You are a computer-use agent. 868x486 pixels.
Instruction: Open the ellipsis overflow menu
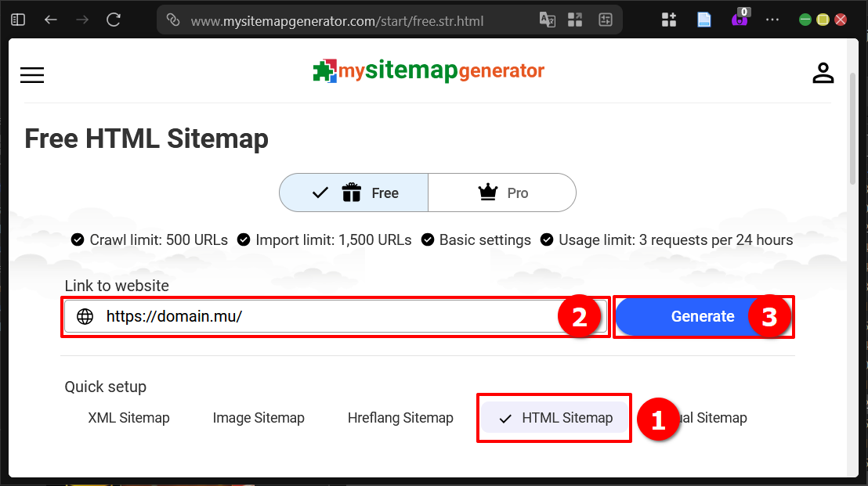point(772,19)
